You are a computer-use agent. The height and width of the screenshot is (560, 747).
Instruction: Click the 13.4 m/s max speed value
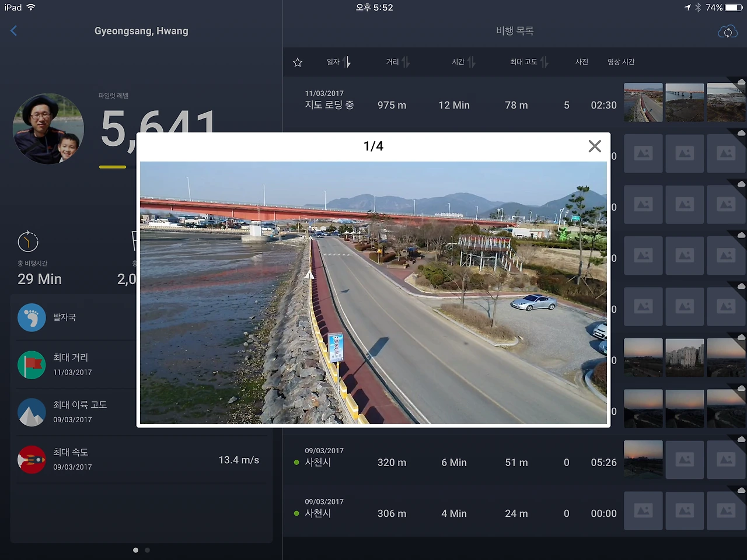pyautogui.click(x=239, y=460)
